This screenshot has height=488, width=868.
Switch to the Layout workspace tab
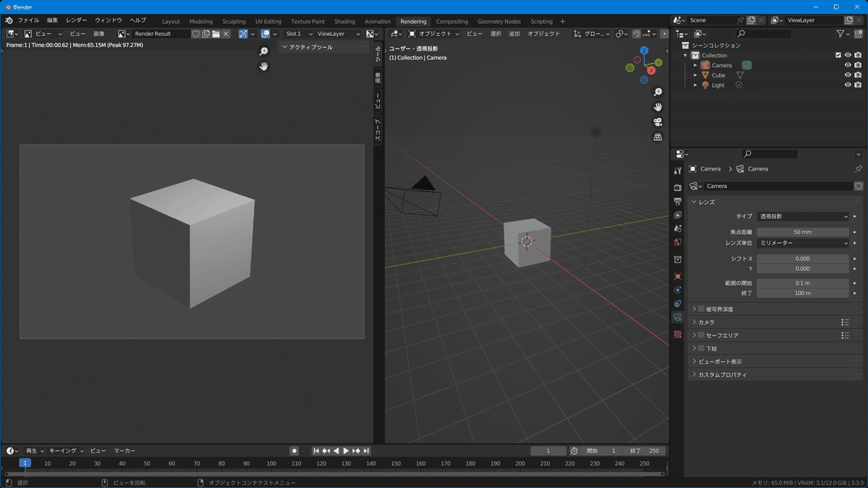pos(171,21)
